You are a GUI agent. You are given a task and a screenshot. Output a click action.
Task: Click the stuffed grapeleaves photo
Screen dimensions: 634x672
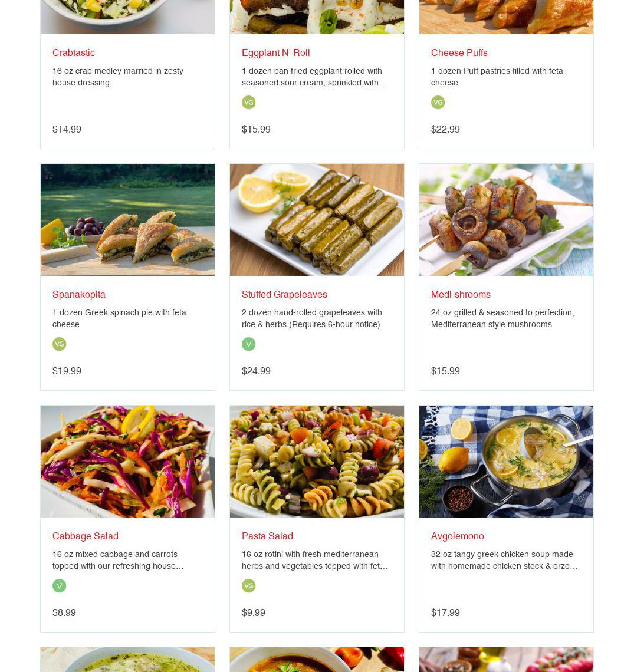click(317, 220)
